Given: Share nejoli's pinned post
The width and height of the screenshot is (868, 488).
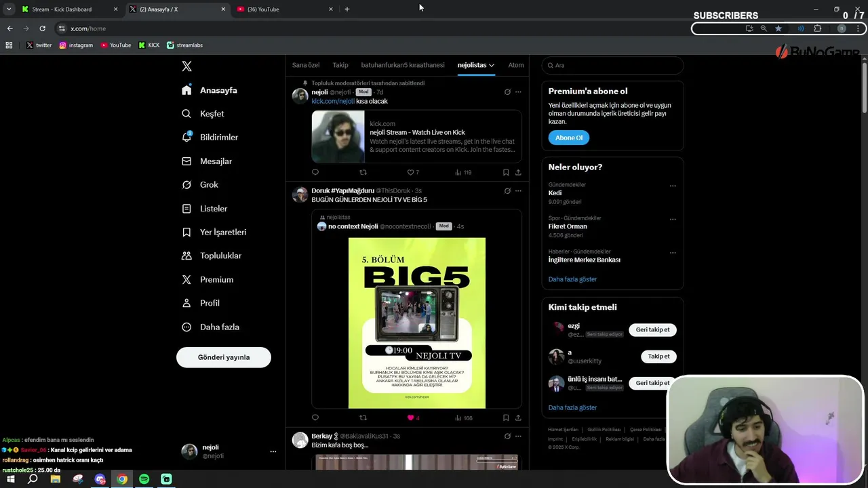Looking at the screenshot, I should [x=518, y=172].
